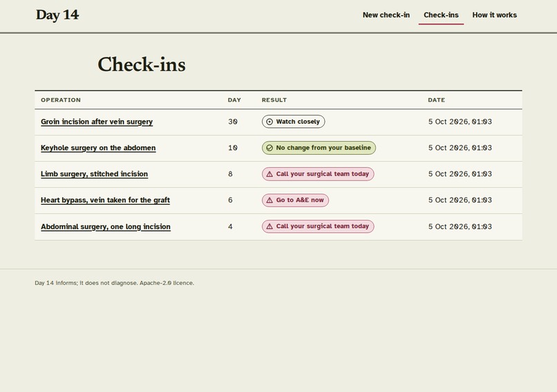
Task: Click the Check-ins page heading
Action: (x=142, y=65)
